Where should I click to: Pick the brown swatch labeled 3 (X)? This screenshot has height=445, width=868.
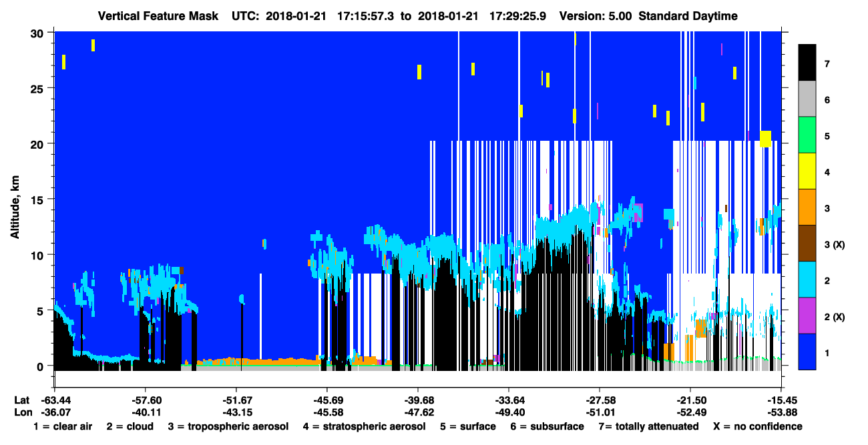point(807,244)
